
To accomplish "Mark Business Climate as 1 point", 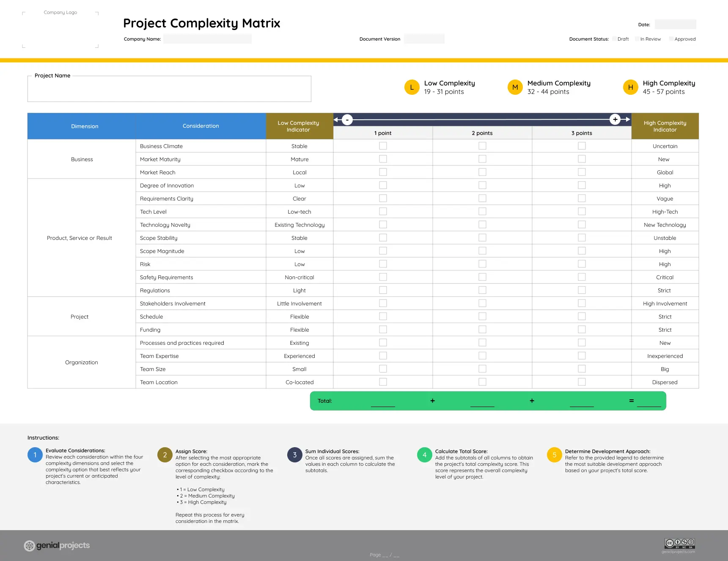I will tap(383, 146).
